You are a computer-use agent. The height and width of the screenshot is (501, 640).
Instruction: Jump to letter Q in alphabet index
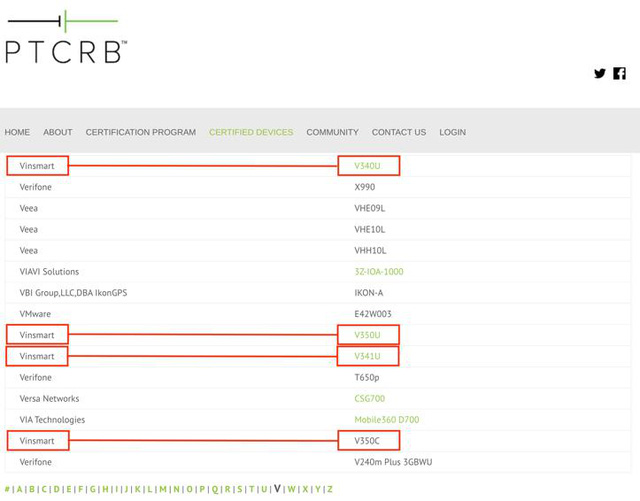pos(215,490)
